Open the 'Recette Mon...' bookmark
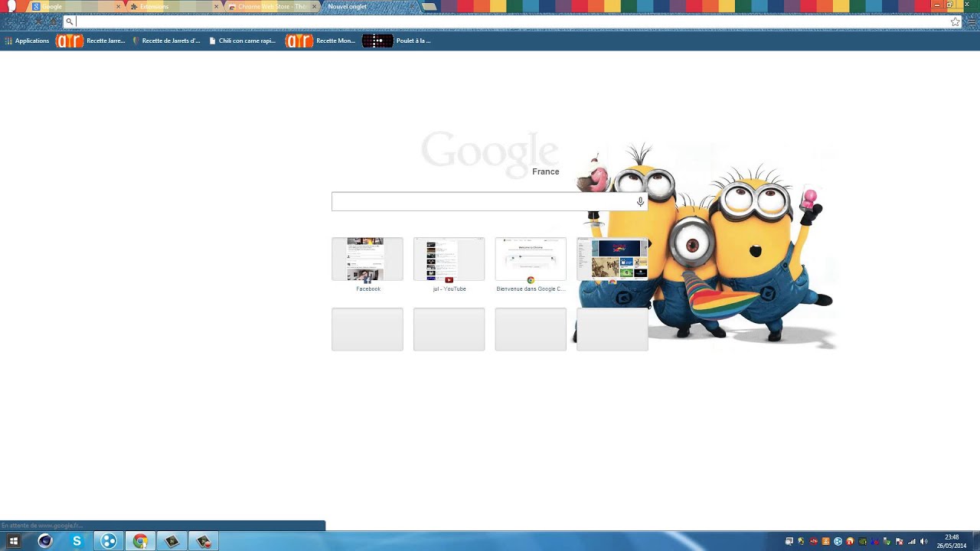 pyautogui.click(x=320, y=41)
